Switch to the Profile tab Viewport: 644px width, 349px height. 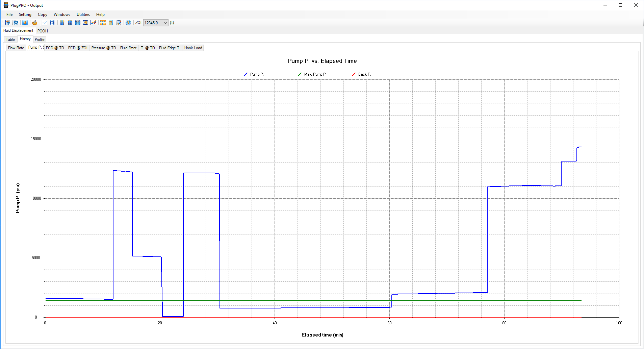pos(40,40)
